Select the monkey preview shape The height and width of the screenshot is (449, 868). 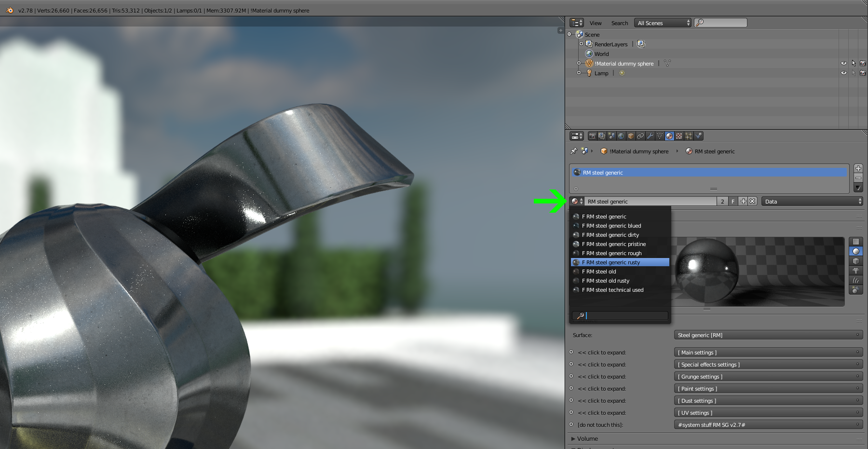pos(856,271)
